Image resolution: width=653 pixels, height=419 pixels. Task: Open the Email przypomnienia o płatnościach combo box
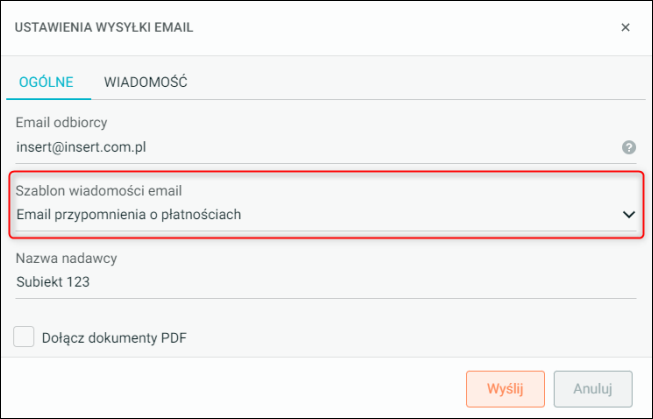[x=300, y=214]
